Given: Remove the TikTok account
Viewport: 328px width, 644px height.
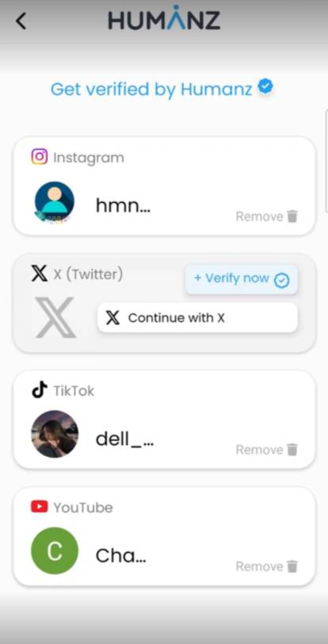Looking at the screenshot, I should tap(267, 450).
